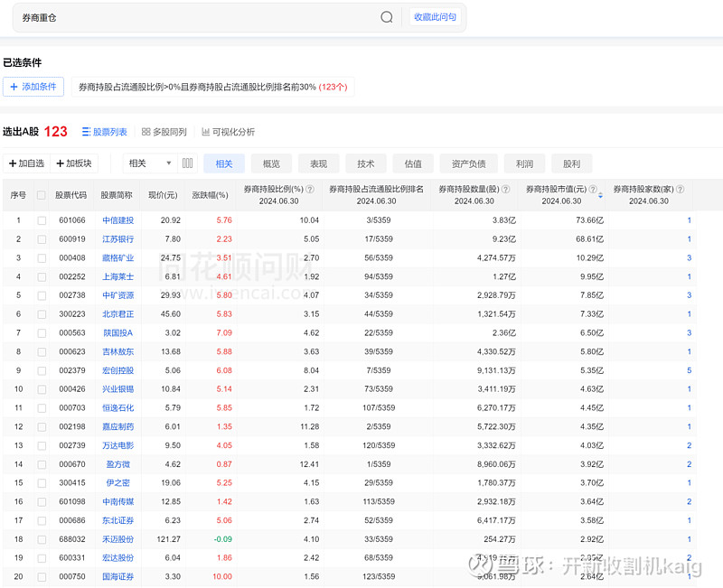This screenshot has width=723, height=588.
Task: Open stock link 万达电影
Action: (x=118, y=445)
